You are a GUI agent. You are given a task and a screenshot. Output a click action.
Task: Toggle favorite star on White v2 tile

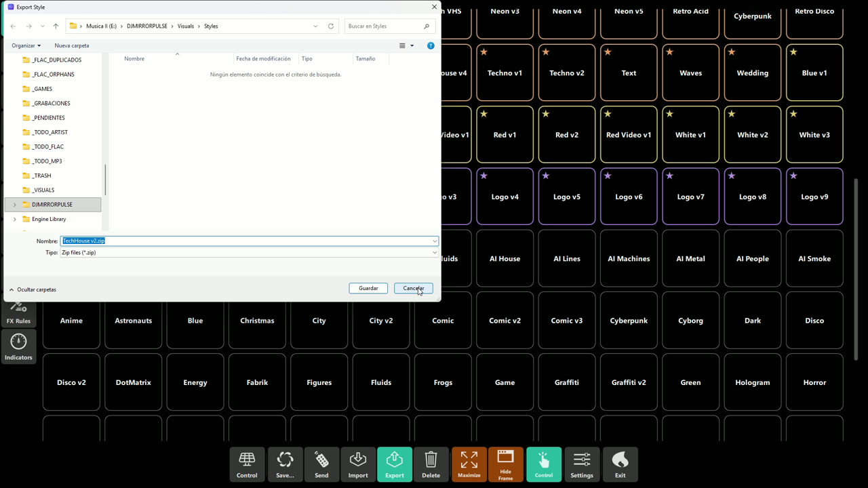coord(732,114)
